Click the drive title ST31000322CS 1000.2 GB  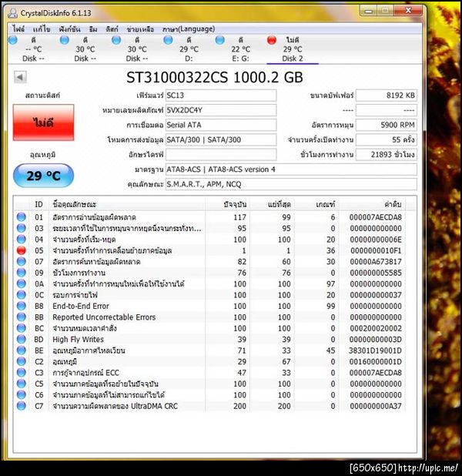click(215, 78)
